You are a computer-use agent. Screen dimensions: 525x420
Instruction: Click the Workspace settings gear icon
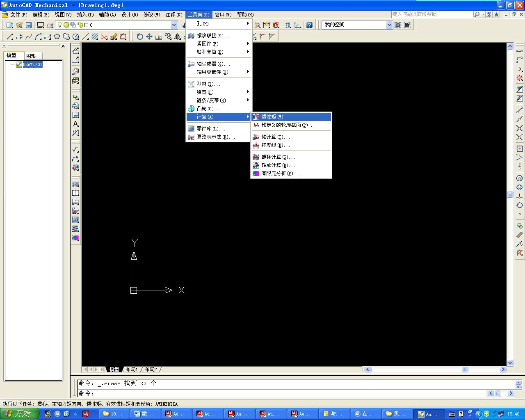pyautogui.click(x=398, y=25)
